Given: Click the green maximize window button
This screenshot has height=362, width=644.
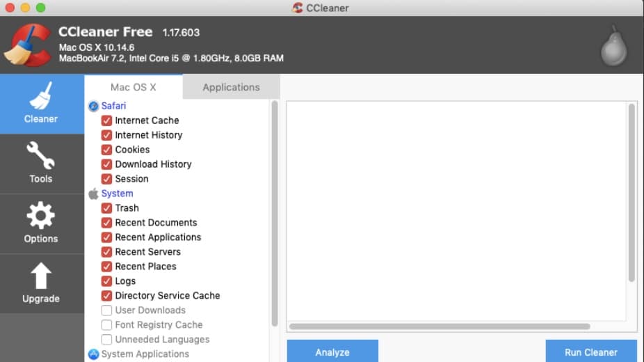Looking at the screenshot, I should 40,8.
